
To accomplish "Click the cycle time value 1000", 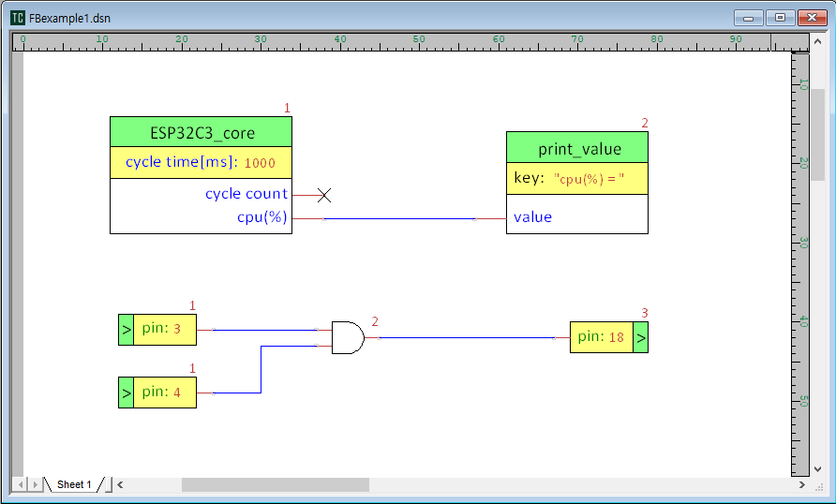I will point(260,163).
